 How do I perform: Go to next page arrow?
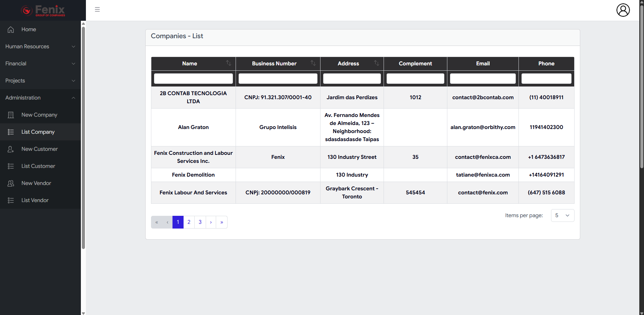tap(211, 222)
